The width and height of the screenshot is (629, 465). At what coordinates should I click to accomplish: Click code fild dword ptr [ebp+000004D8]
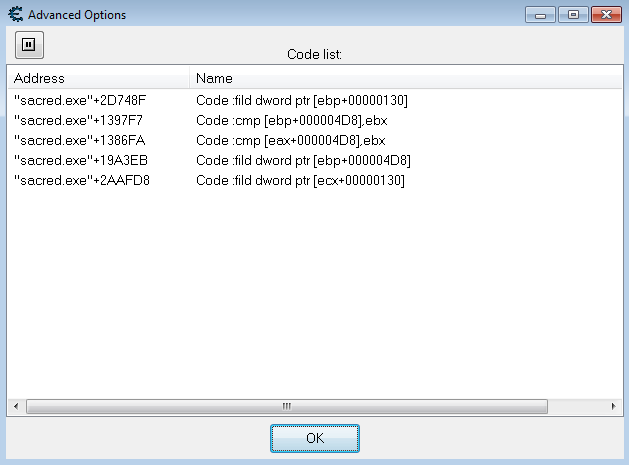coord(303,160)
